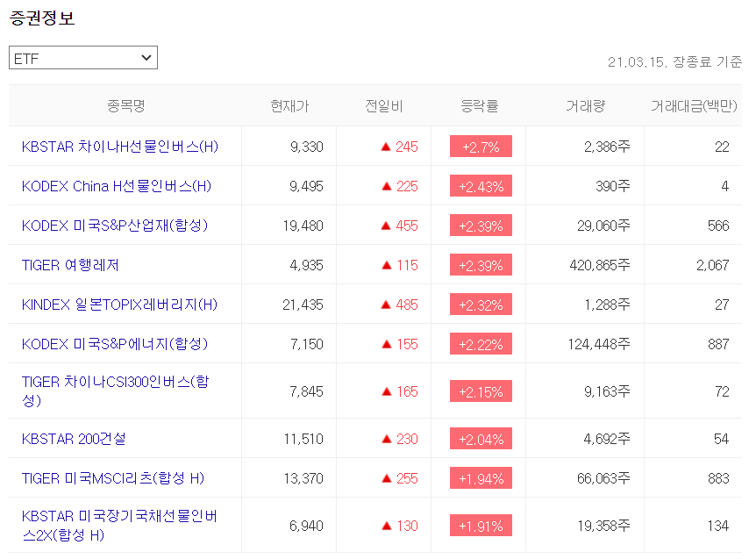This screenshot has height=559, width=756.
Task: Click the +2.32% change badge
Action: point(481,305)
